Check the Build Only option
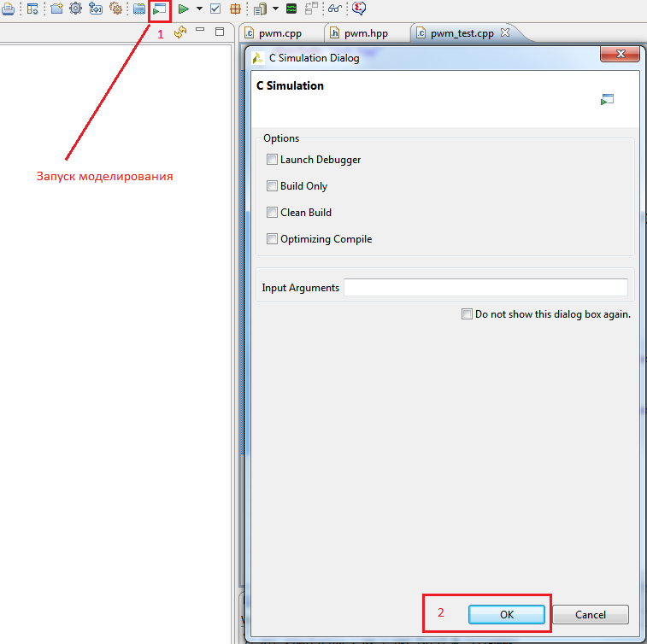 [x=273, y=186]
